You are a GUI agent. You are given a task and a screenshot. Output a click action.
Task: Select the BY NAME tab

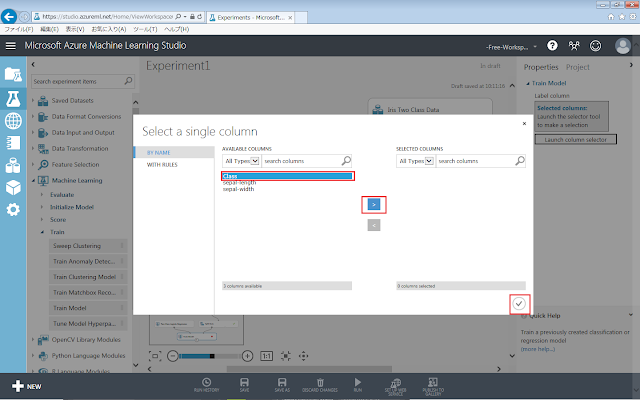coord(160,152)
